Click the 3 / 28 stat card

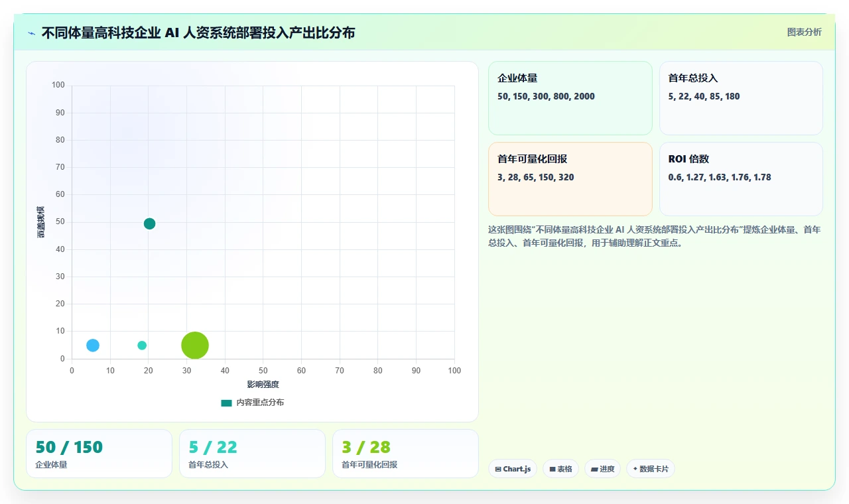tap(405, 454)
